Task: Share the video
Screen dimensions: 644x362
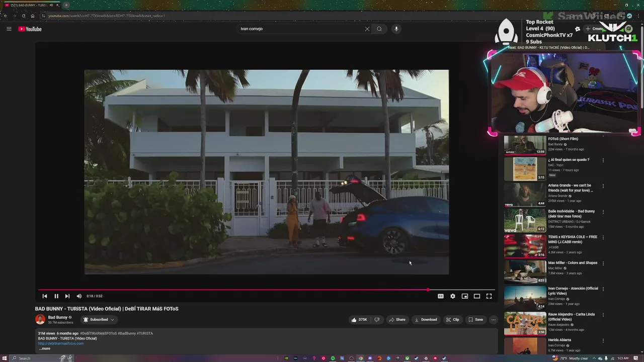Action: pos(397,319)
